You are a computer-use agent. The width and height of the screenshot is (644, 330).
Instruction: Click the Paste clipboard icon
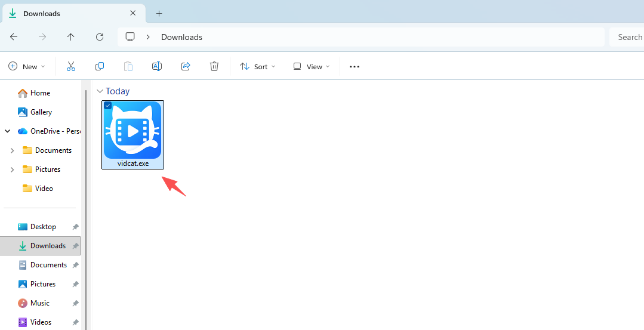128,66
